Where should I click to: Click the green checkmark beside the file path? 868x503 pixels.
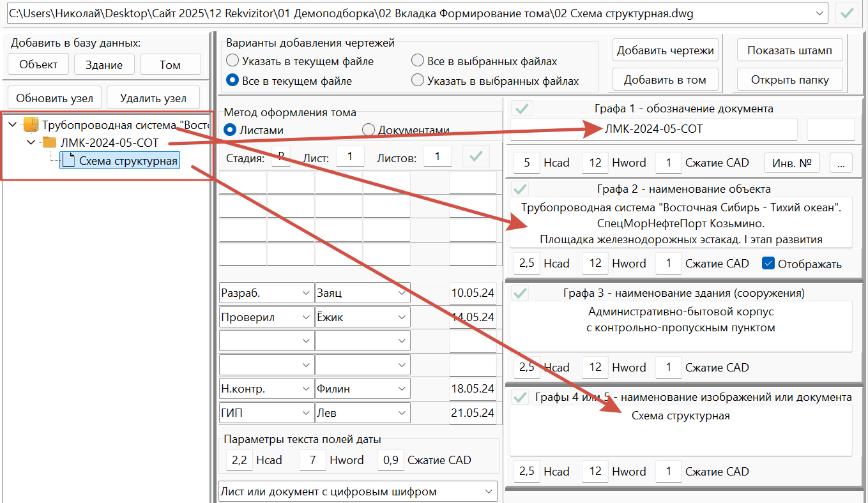tap(847, 13)
